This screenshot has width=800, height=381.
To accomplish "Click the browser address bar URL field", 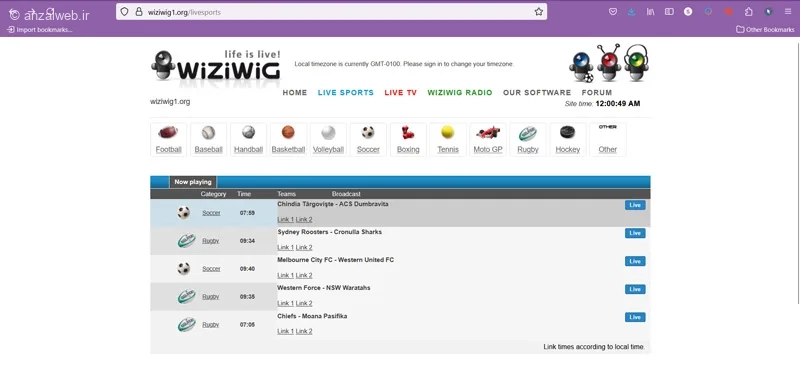I will tap(332, 12).
